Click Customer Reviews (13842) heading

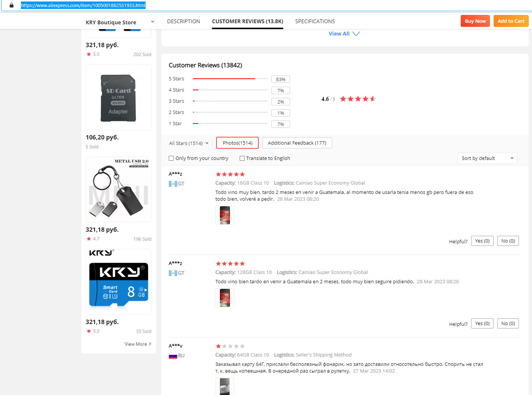[205, 65]
